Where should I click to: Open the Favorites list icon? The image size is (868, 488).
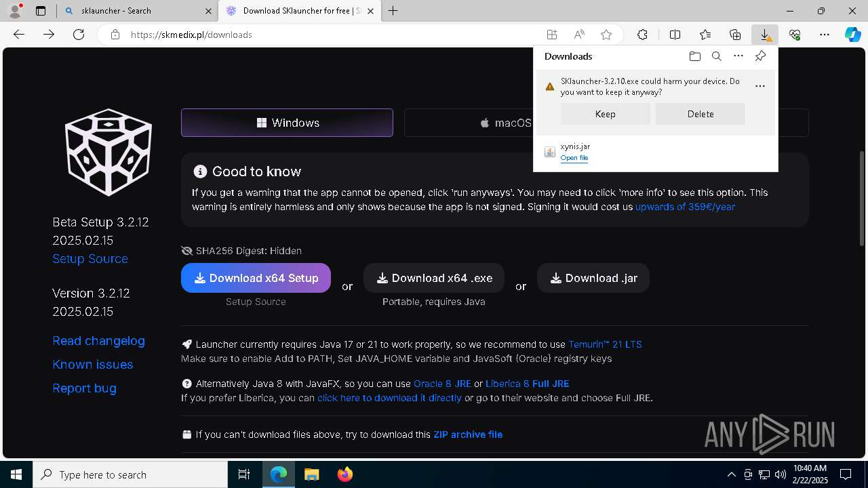pyautogui.click(x=705, y=35)
